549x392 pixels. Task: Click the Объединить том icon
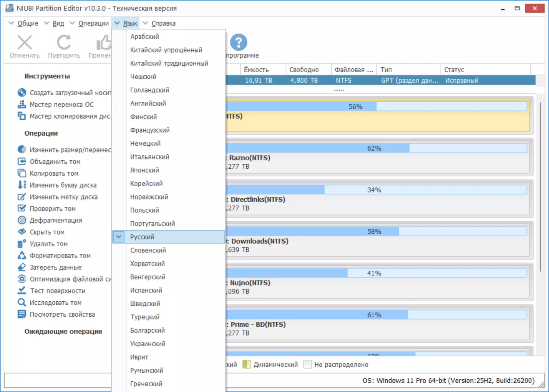(x=22, y=161)
